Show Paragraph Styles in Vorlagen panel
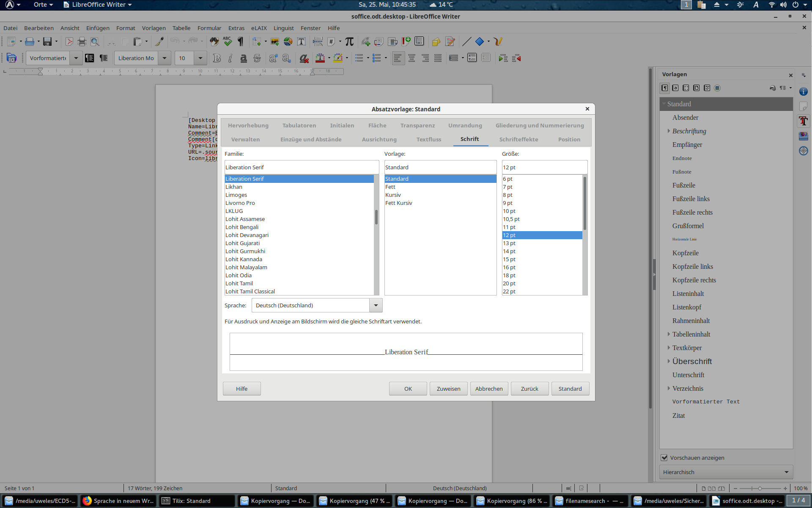The width and height of the screenshot is (812, 508). coord(665,88)
